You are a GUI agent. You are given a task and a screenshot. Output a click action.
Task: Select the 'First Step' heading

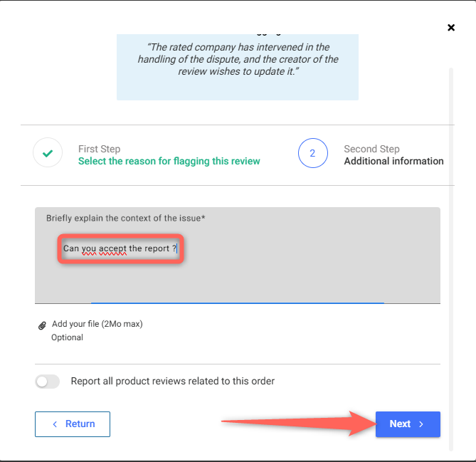[99, 149]
